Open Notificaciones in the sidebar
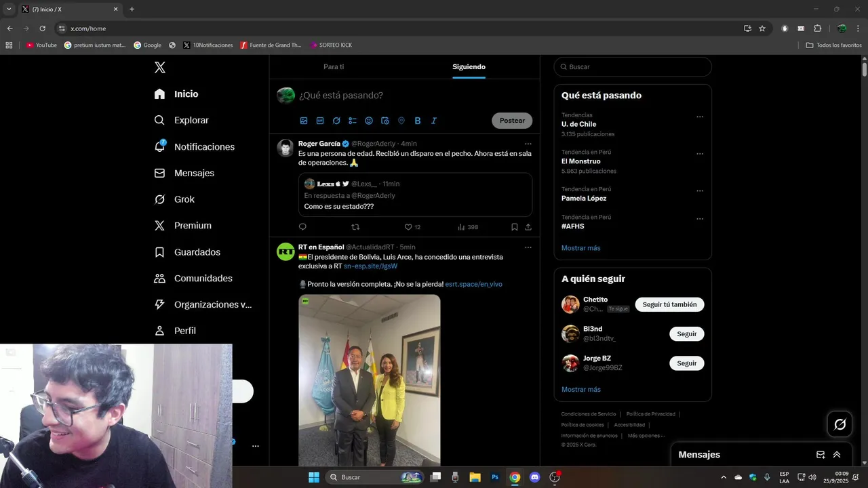 click(x=195, y=146)
